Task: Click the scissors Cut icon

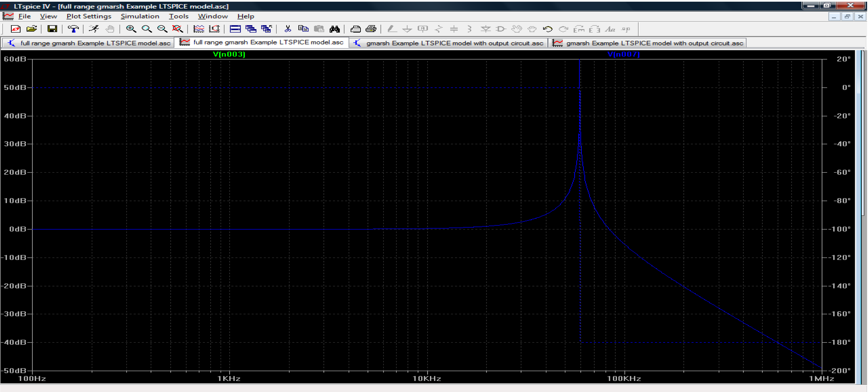Action: 287,29
